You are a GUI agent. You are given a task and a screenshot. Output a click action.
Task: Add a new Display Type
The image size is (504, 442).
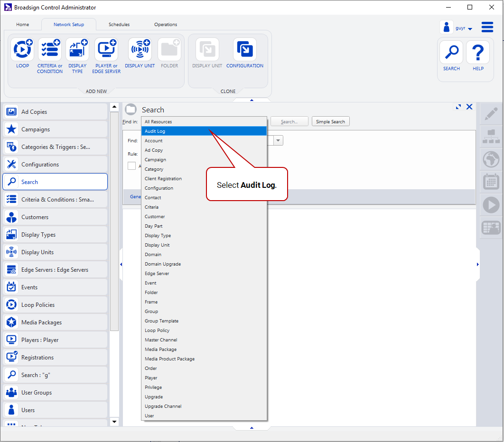pos(77,50)
